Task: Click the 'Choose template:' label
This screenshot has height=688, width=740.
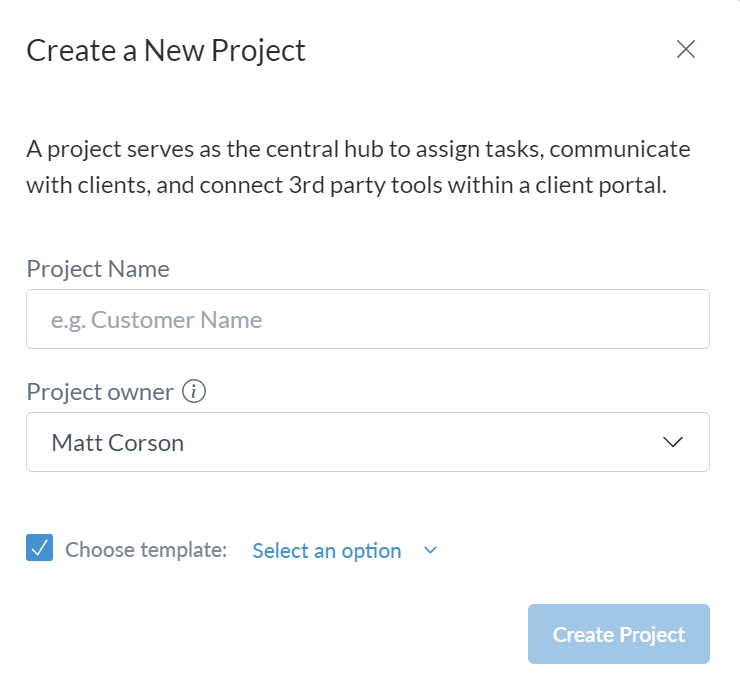Action: [146, 550]
